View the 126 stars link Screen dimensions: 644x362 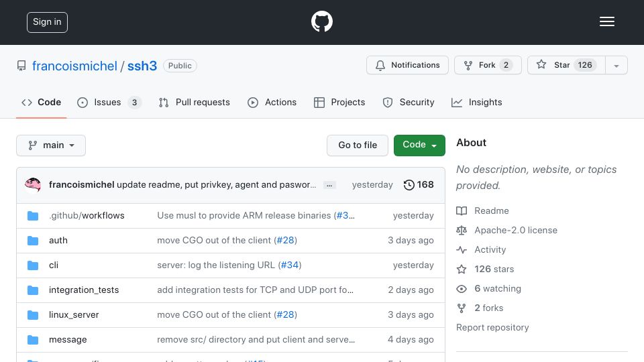[485, 269]
